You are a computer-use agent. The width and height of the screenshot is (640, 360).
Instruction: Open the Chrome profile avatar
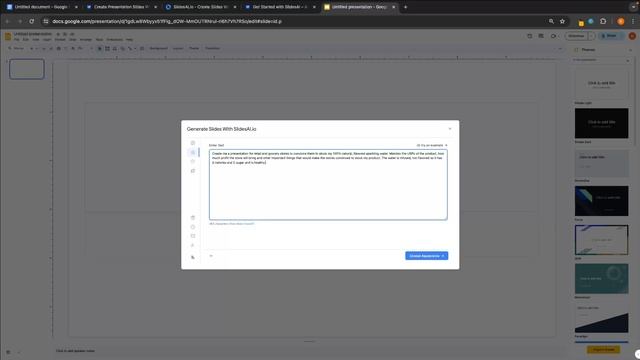(x=620, y=21)
